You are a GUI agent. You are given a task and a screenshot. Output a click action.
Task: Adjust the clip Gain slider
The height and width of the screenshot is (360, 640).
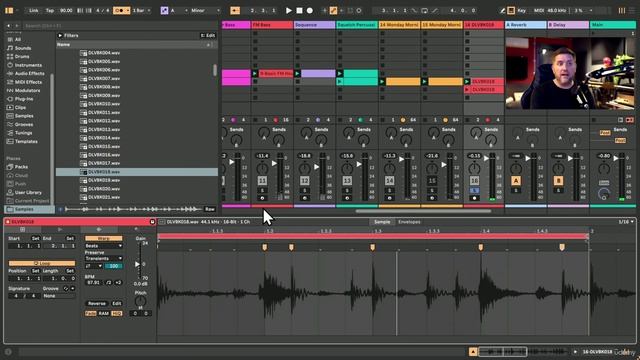click(138, 264)
